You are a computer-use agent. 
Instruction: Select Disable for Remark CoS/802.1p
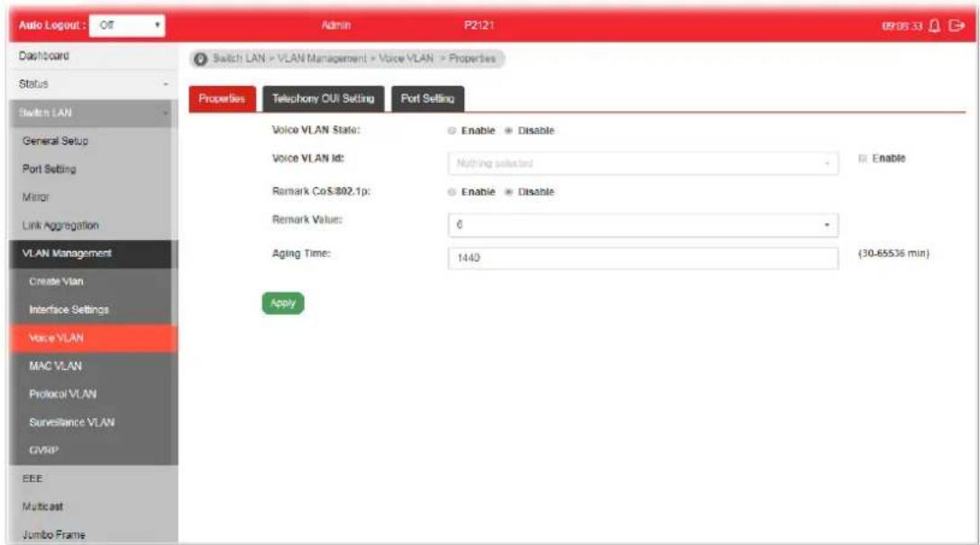[508, 192]
